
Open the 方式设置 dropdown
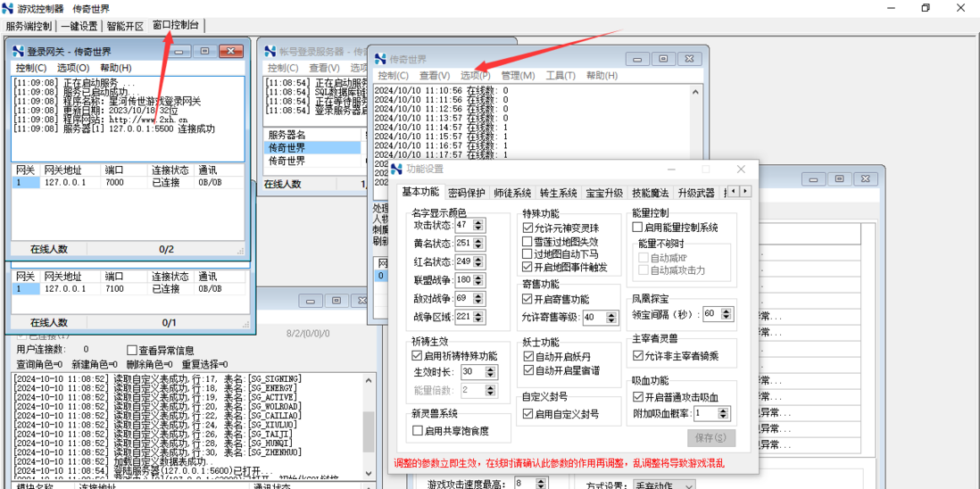[x=662, y=485]
